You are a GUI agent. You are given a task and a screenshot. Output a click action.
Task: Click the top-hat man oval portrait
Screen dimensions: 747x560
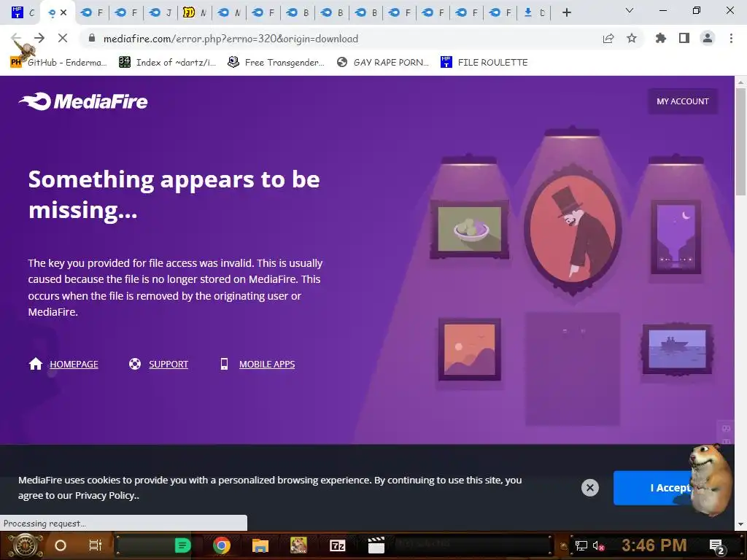coord(572,230)
